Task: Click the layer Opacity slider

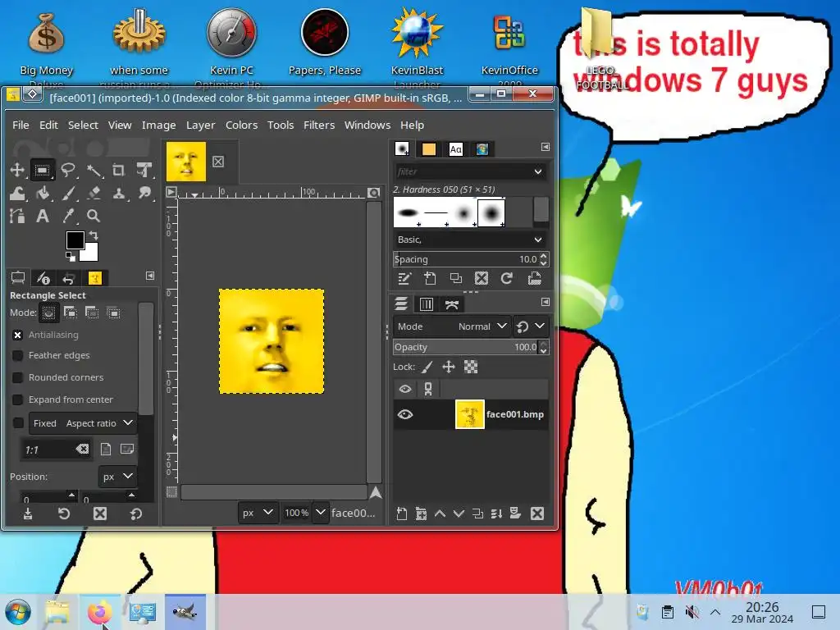Action: click(x=466, y=347)
